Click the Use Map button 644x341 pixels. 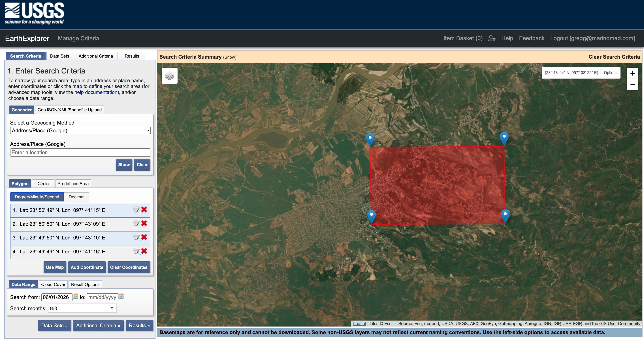coord(55,267)
